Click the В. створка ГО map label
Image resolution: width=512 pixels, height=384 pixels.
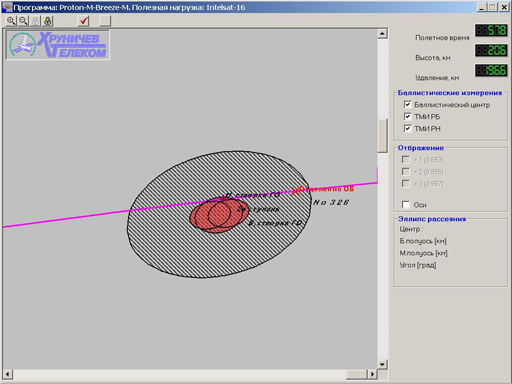[275, 223]
